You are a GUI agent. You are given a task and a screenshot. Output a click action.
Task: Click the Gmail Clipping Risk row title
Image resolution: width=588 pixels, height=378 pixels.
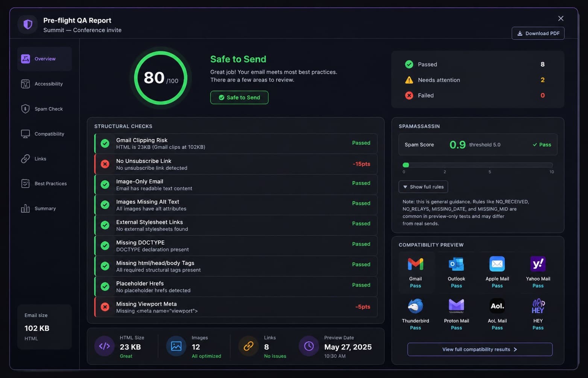click(x=142, y=140)
